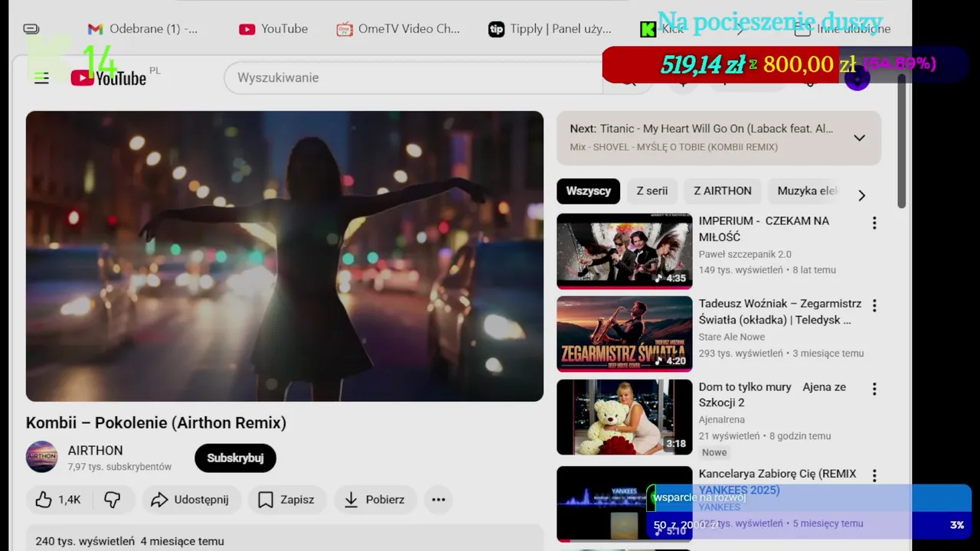The width and height of the screenshot is (980, 551).
Task: Click the video title Kombii – Pokolenie
Action: pyautogui.click(x=156, y=422)
